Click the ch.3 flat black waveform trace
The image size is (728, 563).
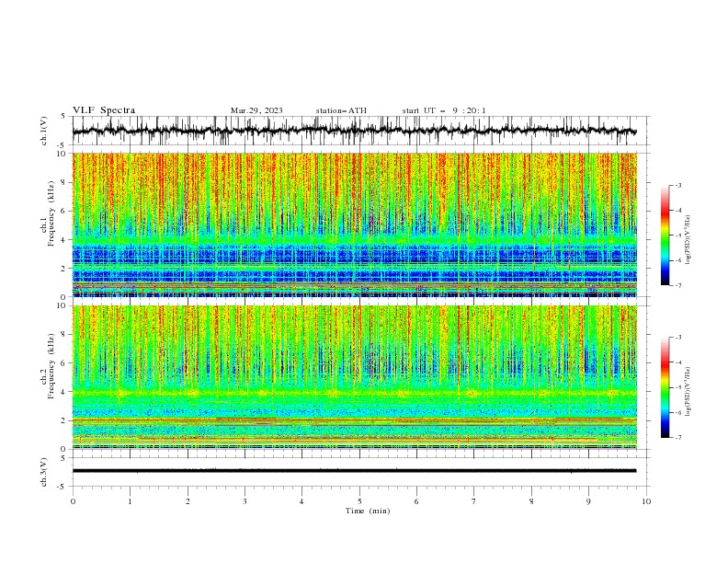(x=354, y=471)
